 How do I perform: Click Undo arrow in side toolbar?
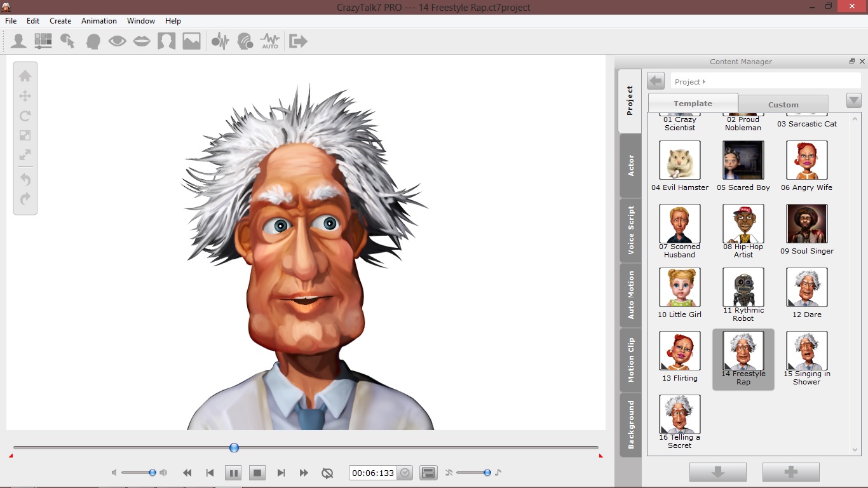tap(25, 180)
